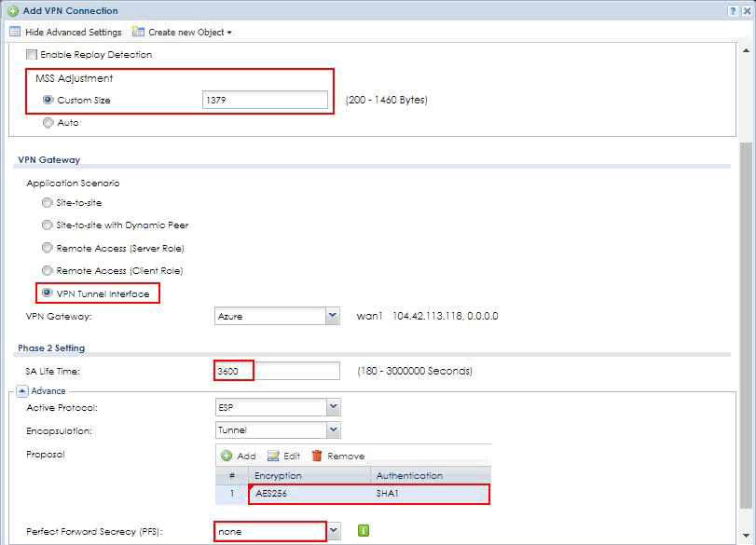Click the green PFS info icon
756x545 pixels.
364,530
